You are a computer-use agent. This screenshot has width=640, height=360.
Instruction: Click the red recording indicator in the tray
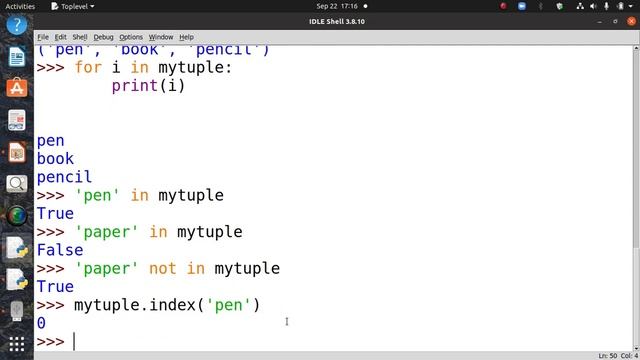[503, 6]
